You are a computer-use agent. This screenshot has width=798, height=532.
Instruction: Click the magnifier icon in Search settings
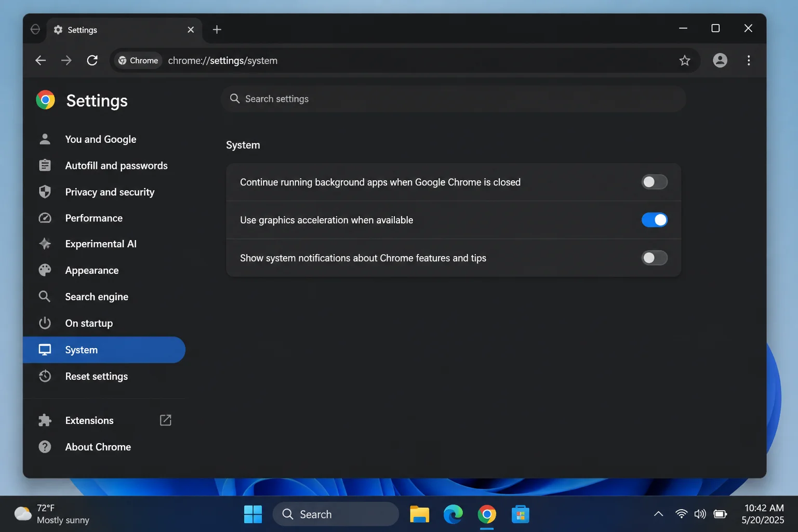pyautogui.click(x=235, y=99)
